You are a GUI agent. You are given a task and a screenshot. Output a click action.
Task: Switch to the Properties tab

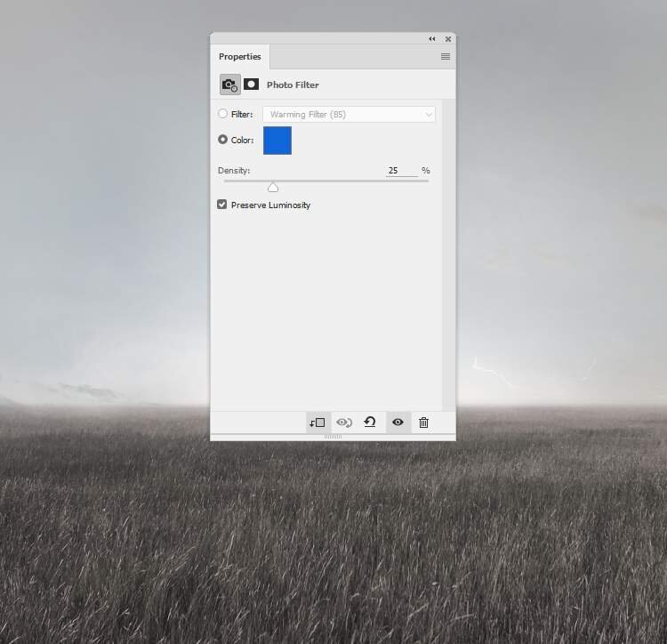tap(240, 57)
